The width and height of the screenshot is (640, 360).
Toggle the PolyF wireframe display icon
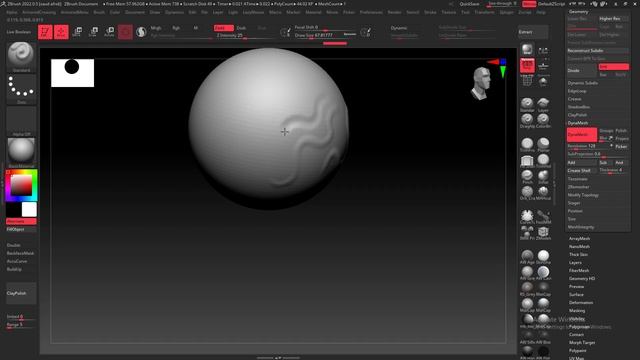[x=527, y=81]
